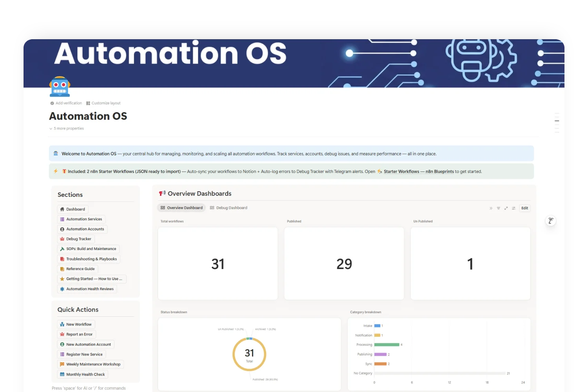Click the Un Published card showing 1
Screen dimensions: 588x392
click(470, 263)
